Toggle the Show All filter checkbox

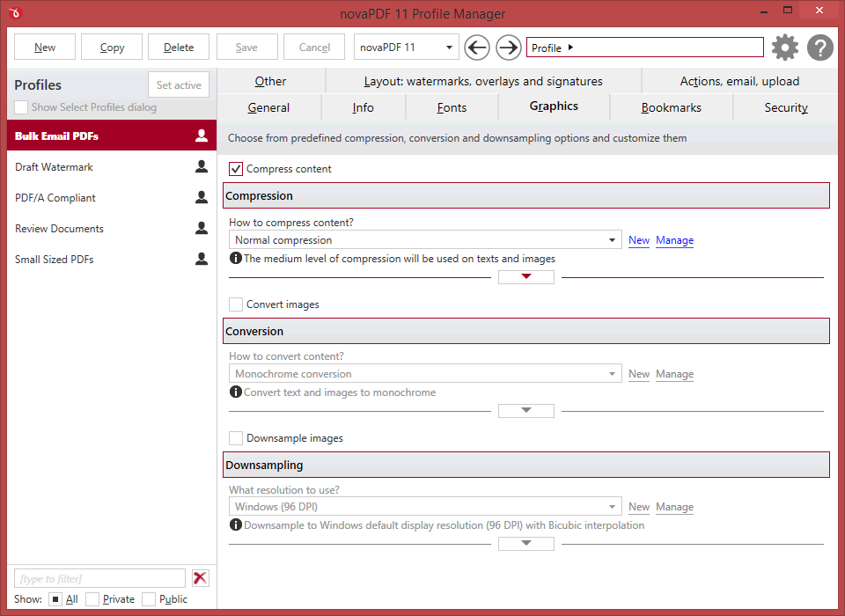click(x=55, y=599)
